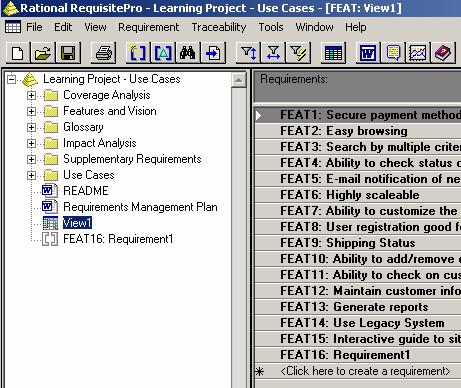Select the Supplementary Requirements folder label
Image resolution: width=461 pixels, height=388 pixels.
coord(132,159)
